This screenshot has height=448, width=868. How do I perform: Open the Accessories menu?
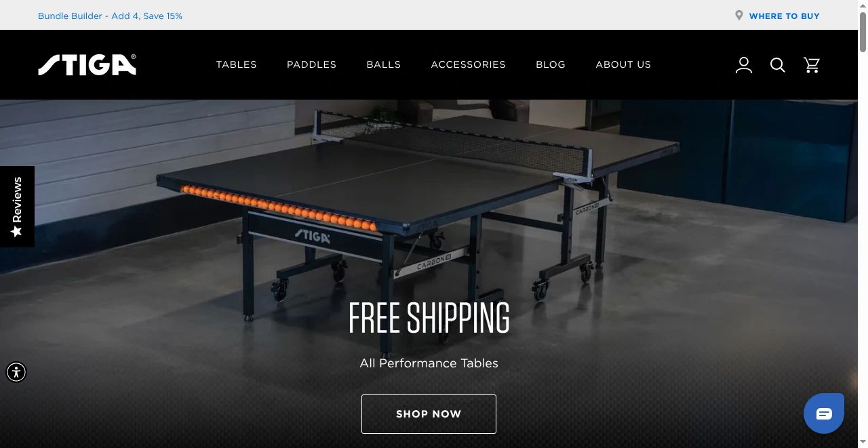click(x=469, y=64)
